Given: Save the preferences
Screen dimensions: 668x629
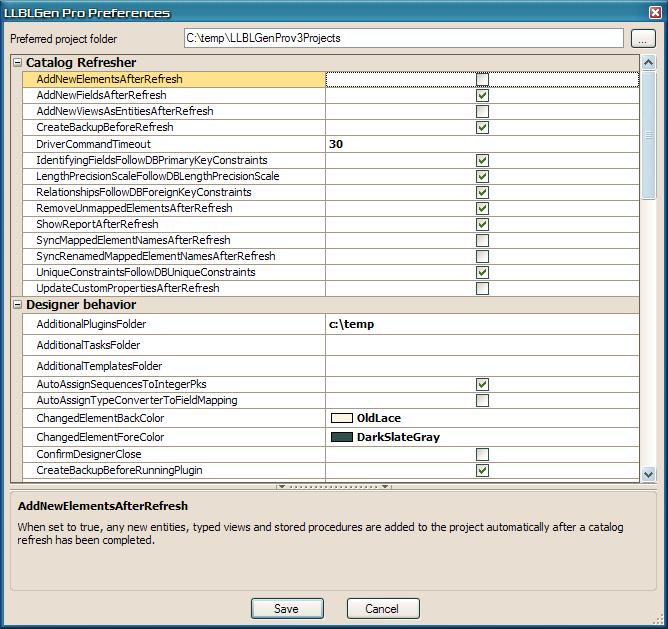Looking at the screenshot, I should [x=287, y=609].
